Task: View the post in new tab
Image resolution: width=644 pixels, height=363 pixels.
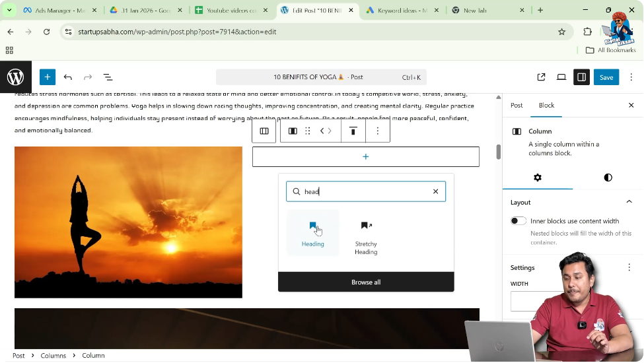Action: (x=542, y=77)
